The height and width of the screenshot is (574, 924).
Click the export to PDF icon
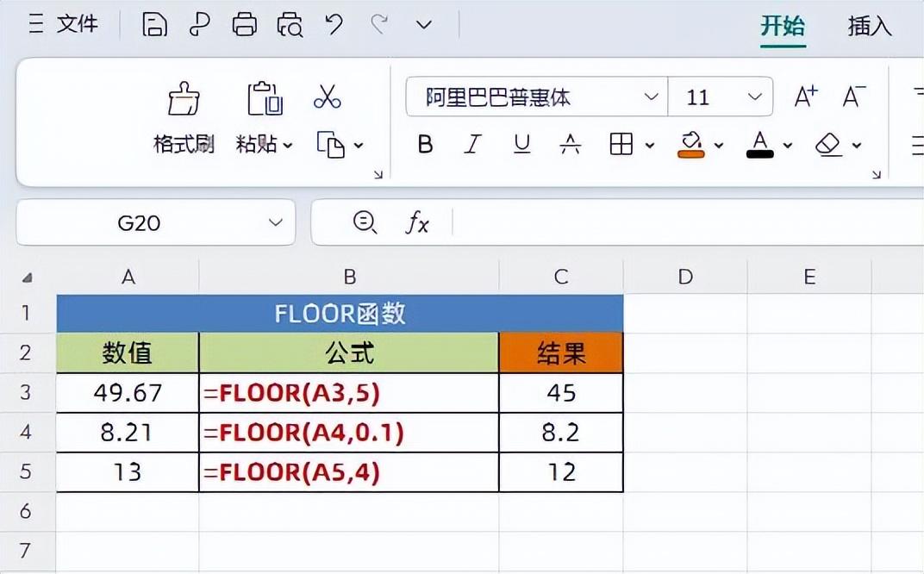coord(199,25)
